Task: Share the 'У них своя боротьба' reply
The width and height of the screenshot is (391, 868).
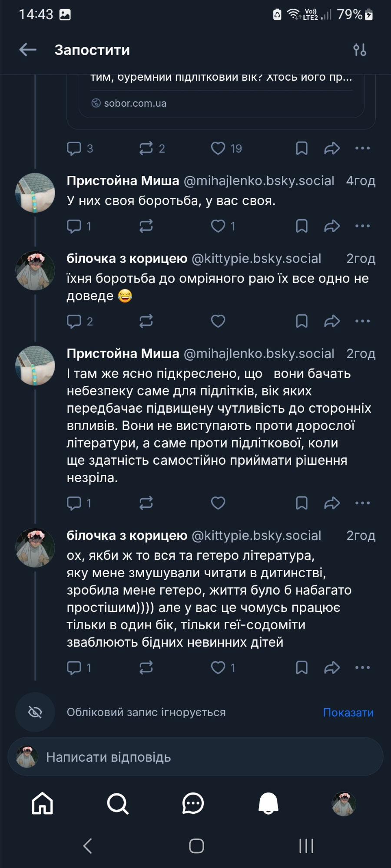Action: pyautogui.click(x=332, y=226)
